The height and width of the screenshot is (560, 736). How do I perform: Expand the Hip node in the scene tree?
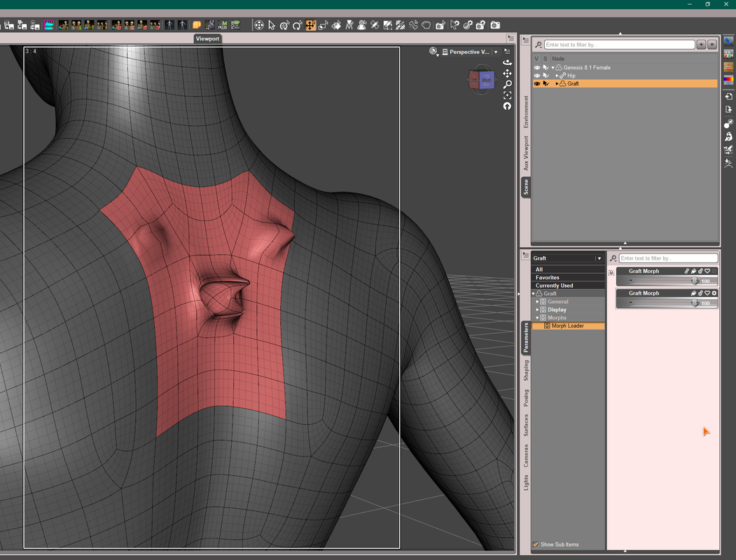557,76
